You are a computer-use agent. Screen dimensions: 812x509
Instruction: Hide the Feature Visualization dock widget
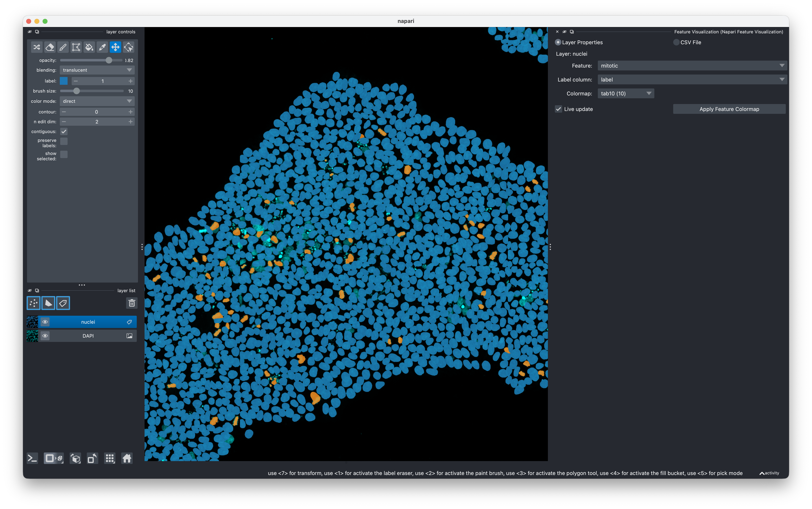coord(564,32)
